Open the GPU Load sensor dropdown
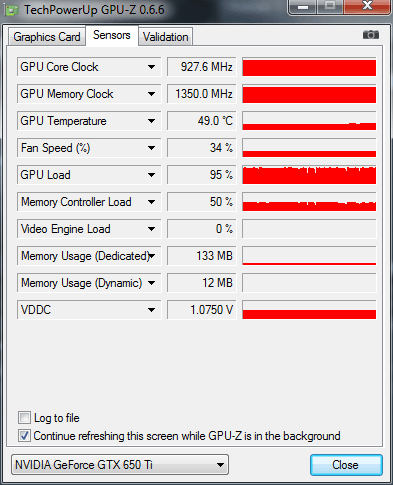 tap(151, 175)
